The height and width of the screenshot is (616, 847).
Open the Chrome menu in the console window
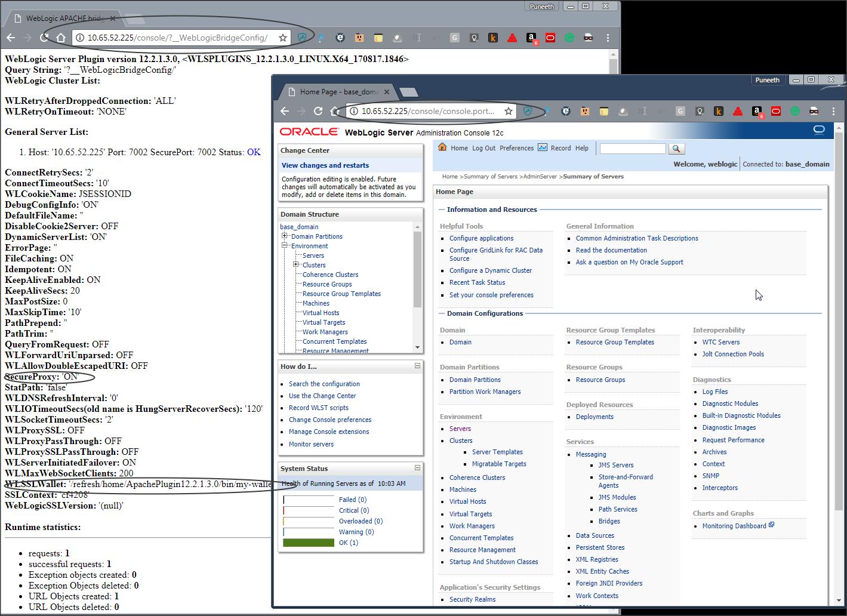pyautogui.click(x=833, y=111)
